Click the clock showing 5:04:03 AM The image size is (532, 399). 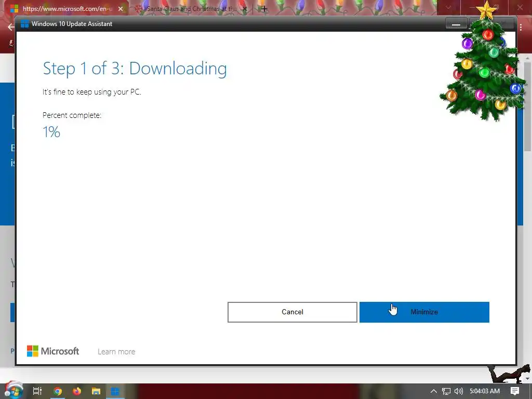click(x=485, y=391)
